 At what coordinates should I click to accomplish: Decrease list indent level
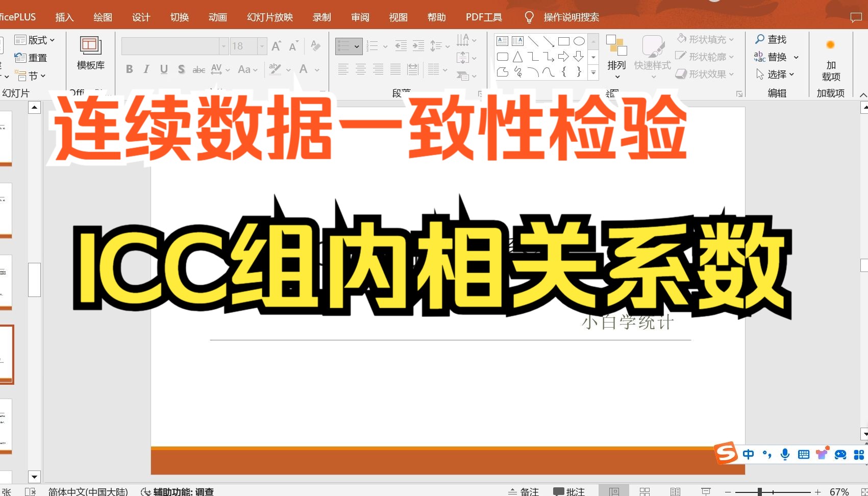(x=401, y=46)
